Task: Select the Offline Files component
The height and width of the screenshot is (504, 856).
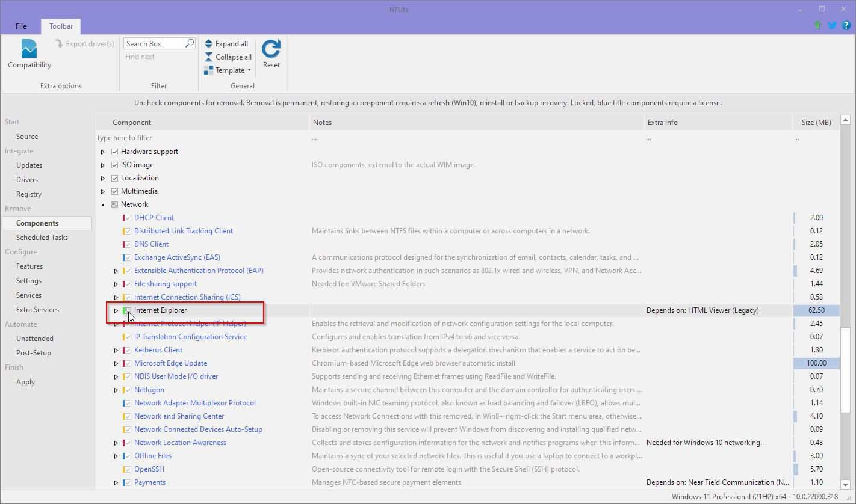Action: point(153,456)
